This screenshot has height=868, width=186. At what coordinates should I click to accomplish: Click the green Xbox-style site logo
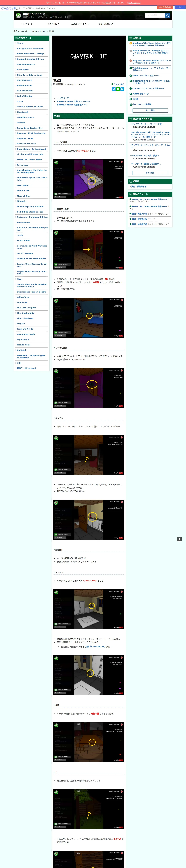(18, 15)
